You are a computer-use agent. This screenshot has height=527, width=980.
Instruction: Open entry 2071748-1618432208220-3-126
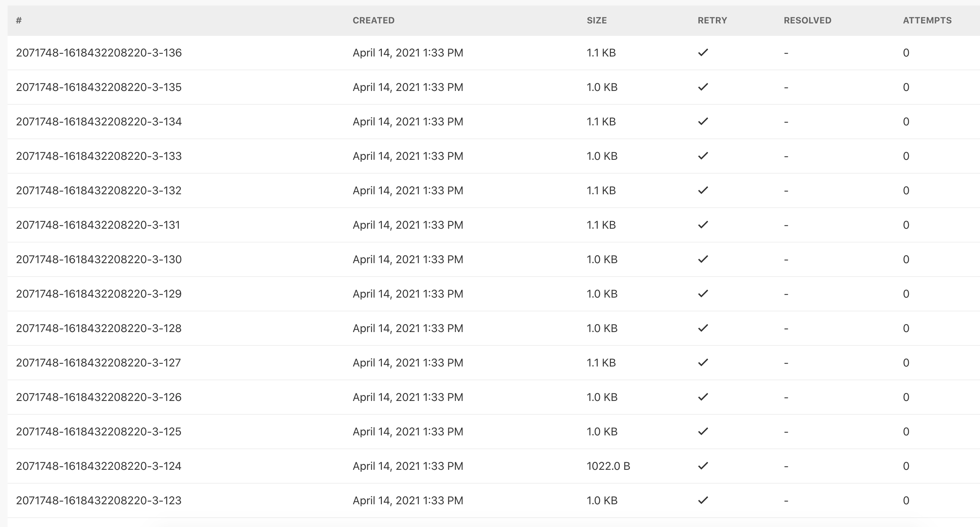(99, 397)
